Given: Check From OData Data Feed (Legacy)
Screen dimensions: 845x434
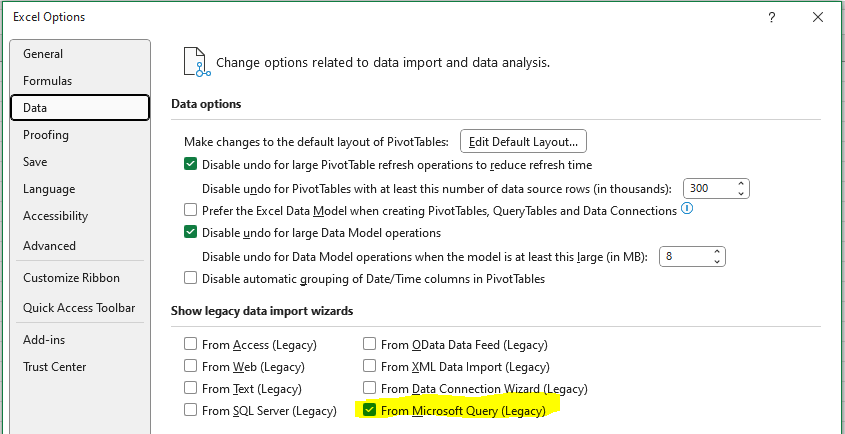Looking at the screenshot, I should click(x=369, y=344).
